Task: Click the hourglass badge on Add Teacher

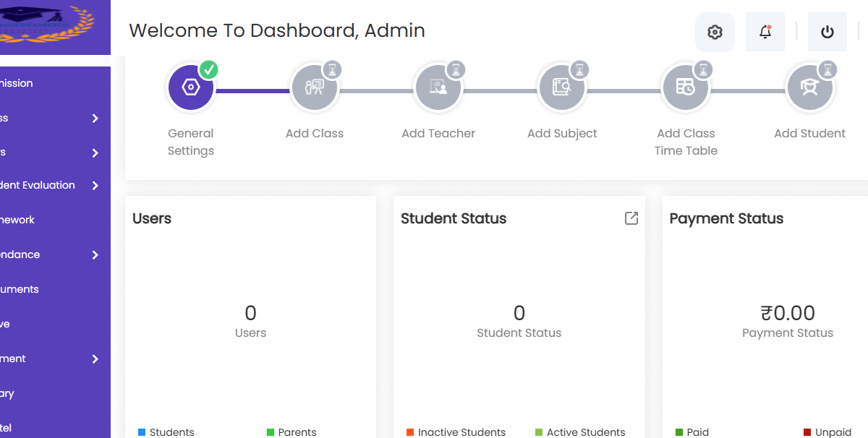Action: tap(456, 70)
